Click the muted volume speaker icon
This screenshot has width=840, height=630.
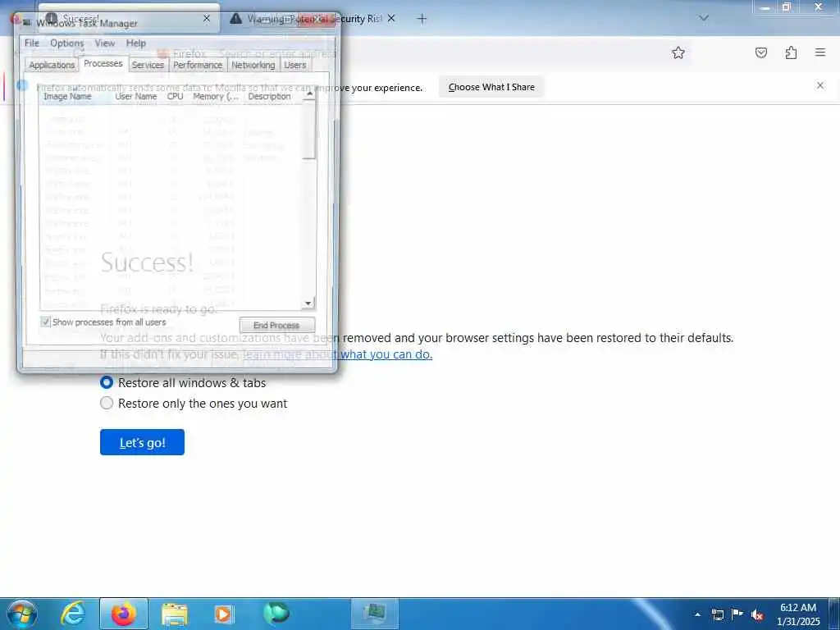coord(756,614)
